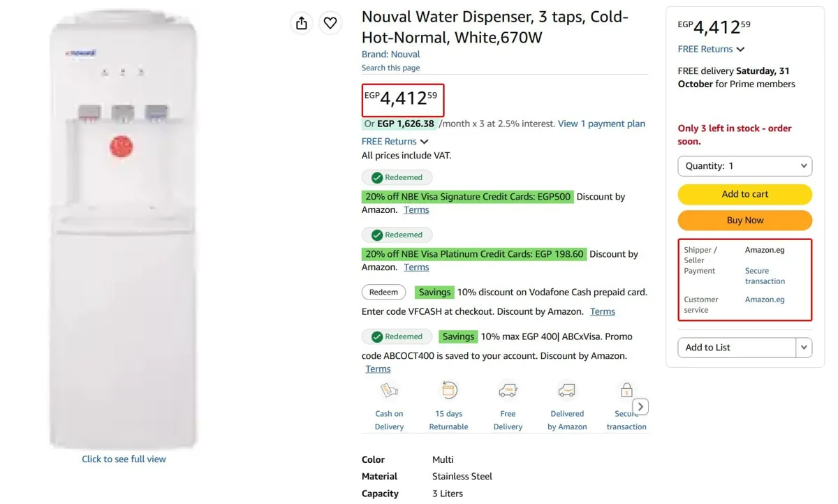Click the Free Delivery truck icon
The width and height of the screenshot is (838, 504).
coord(508,390)
